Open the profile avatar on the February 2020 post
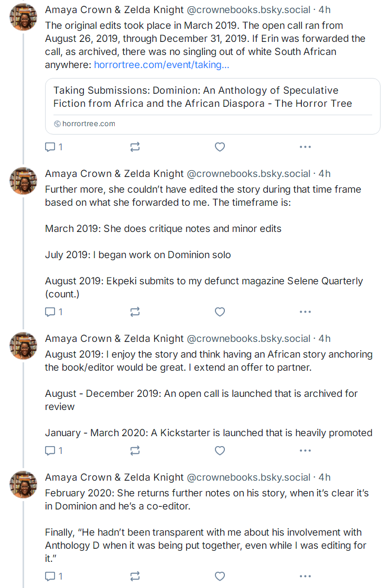Image resolution: width=390 pixels, height=588 pixels. click(x=23, y=484)
